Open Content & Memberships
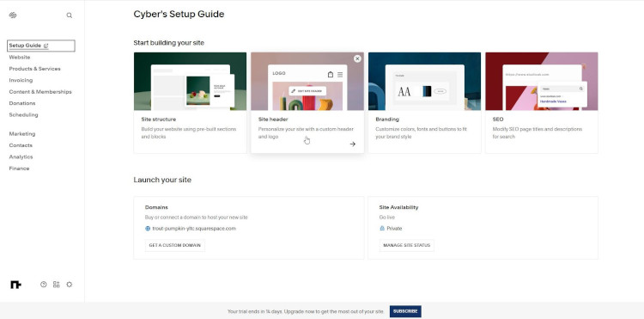Viewport: 644px width, 319px height. (x=40, y=92)
